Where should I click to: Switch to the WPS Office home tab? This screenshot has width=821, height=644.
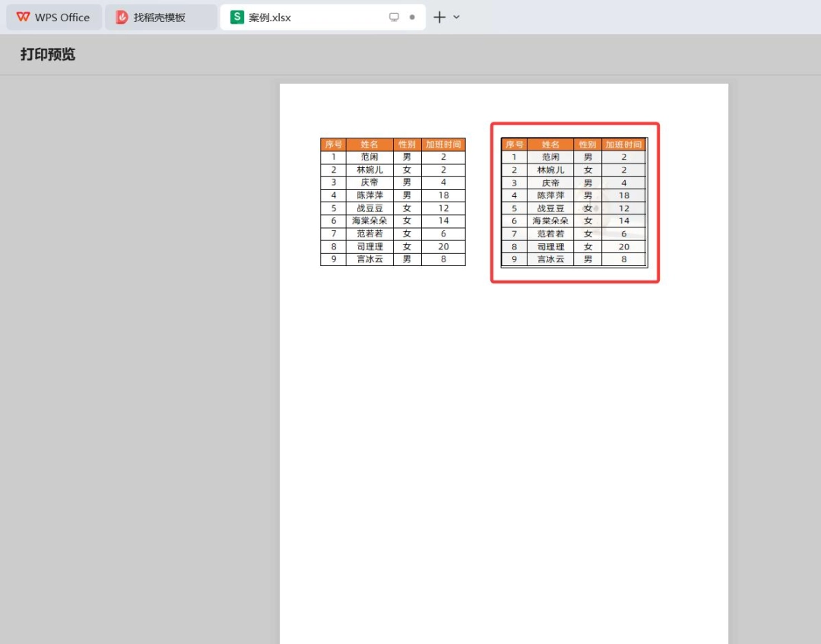[53, 17]
